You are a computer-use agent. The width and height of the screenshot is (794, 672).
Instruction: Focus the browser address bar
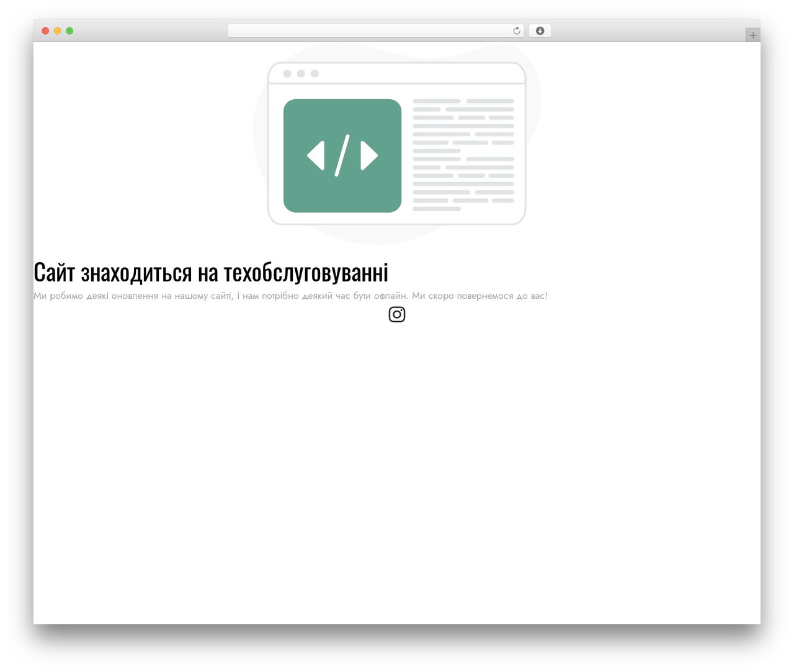click(x=375, y=31)
